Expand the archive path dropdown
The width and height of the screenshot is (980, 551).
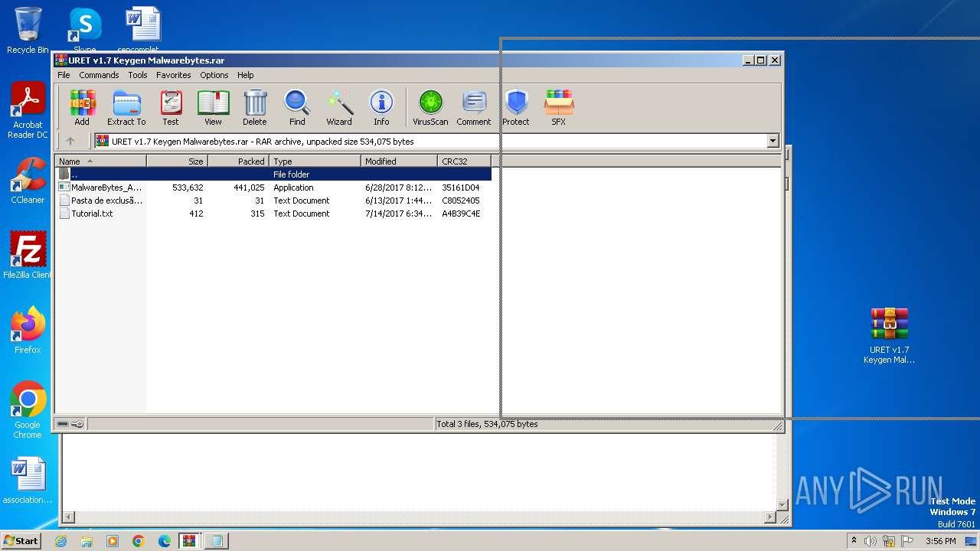click(773, 141)
